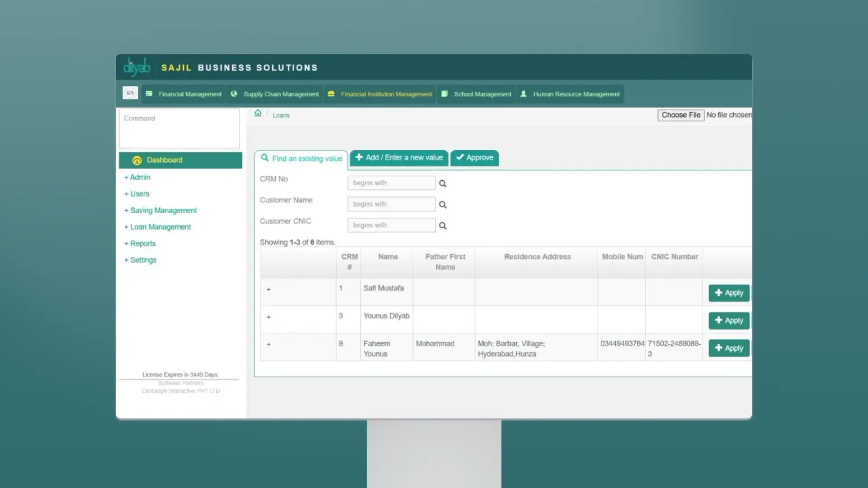This screenshot has height=488, width=868.
Task: Open Supply Chain Management module
Action: point(275,94)
